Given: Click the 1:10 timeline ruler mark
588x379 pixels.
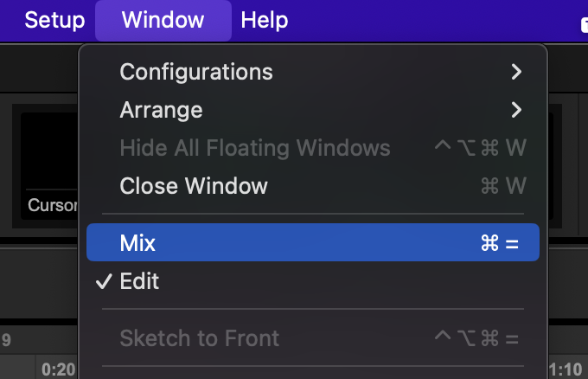Looking at the screenshot, I should click(566, 370).
